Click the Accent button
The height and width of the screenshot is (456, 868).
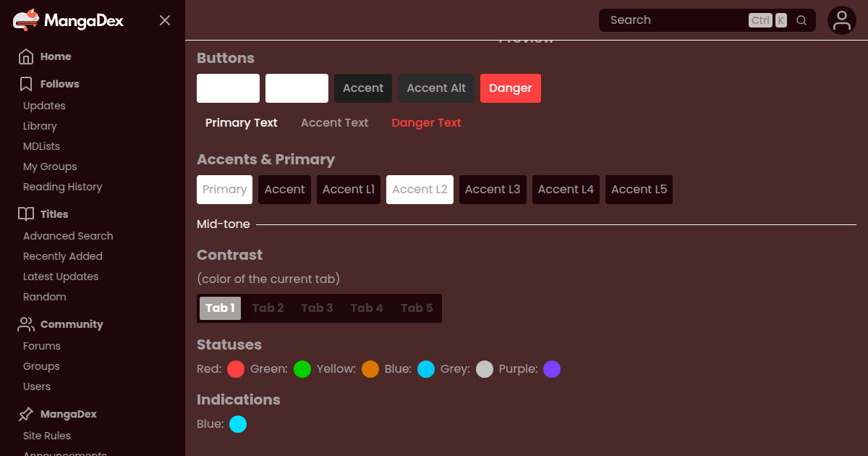[363, 88]
